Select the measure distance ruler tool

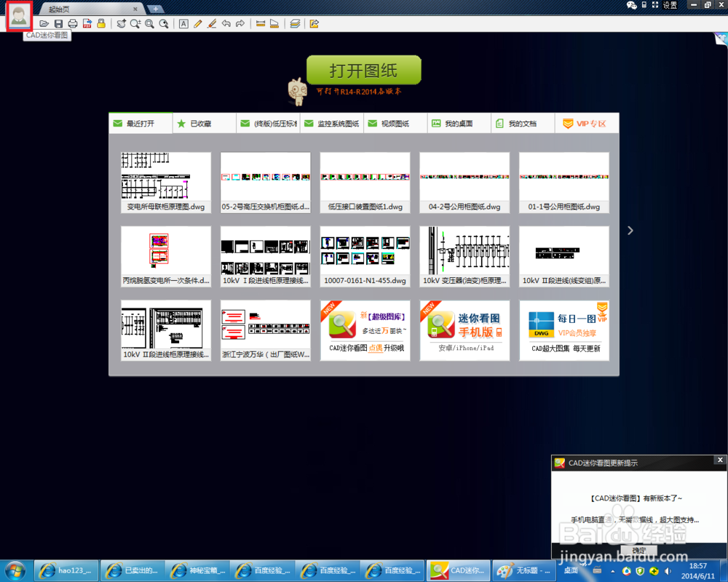(261, 24)
